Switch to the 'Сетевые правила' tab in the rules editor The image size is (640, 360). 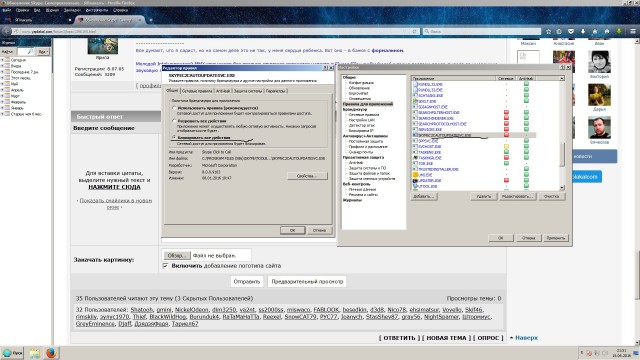coord(197,91)
